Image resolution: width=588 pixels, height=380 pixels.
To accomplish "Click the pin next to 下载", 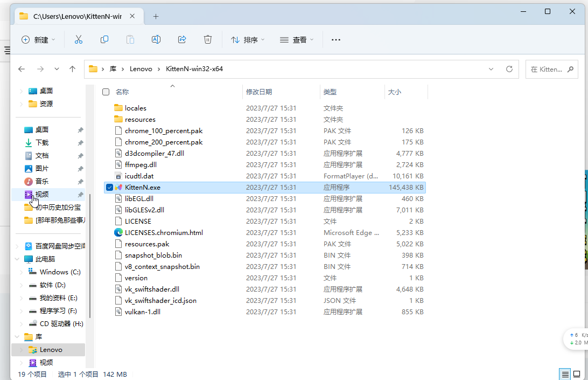I will [x=80, y=143].
